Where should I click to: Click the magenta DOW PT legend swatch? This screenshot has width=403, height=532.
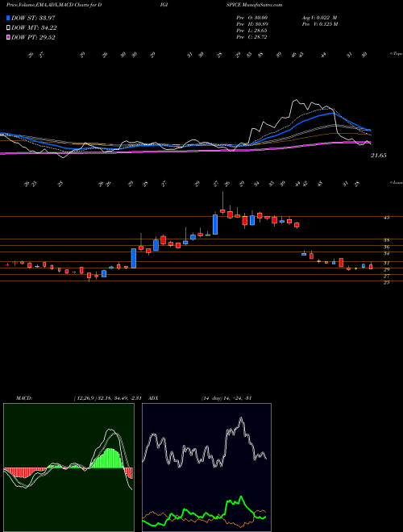coord(8,37)
